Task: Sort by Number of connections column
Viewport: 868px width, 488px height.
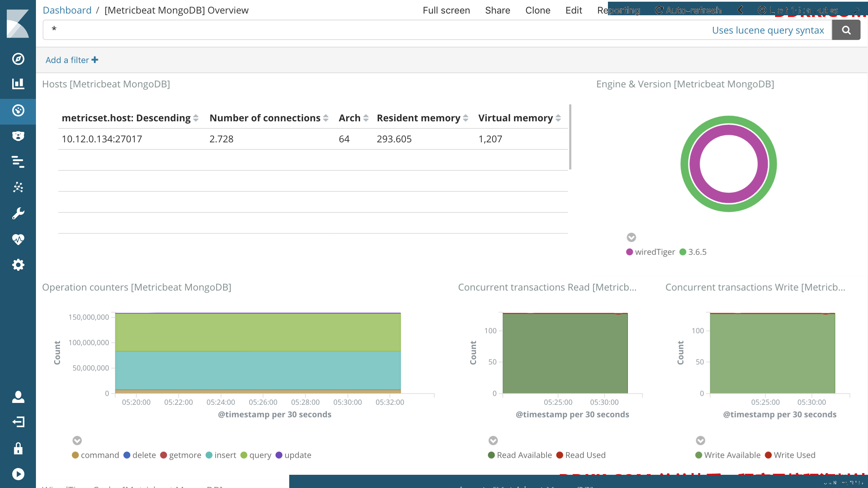Action: tap(325, 118)
